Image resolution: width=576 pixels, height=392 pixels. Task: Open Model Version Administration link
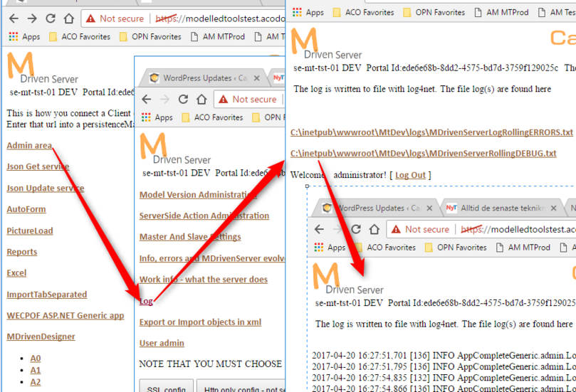[x=198, y=195]
